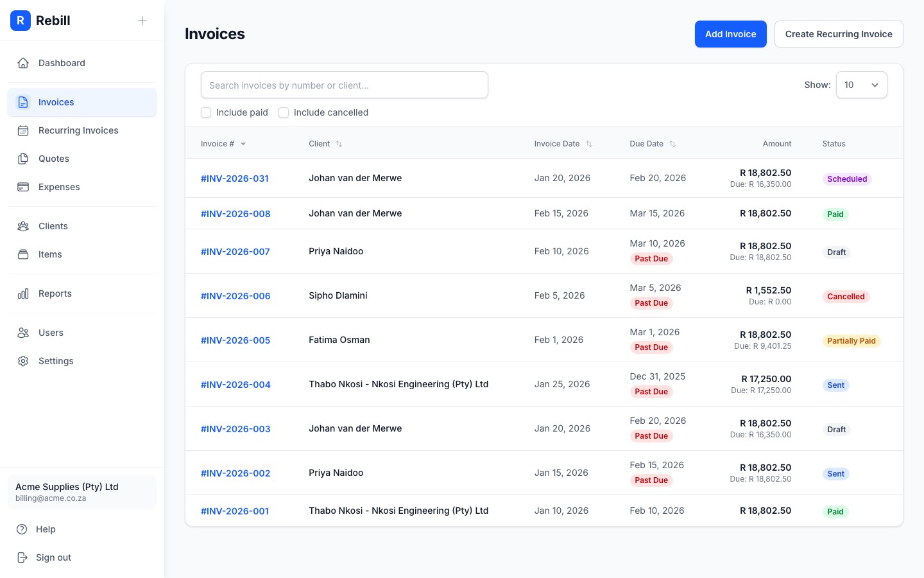Open invoice #INV-2026-001
Image resolution: width=924 pixels, height=578 pixels.
234,511
